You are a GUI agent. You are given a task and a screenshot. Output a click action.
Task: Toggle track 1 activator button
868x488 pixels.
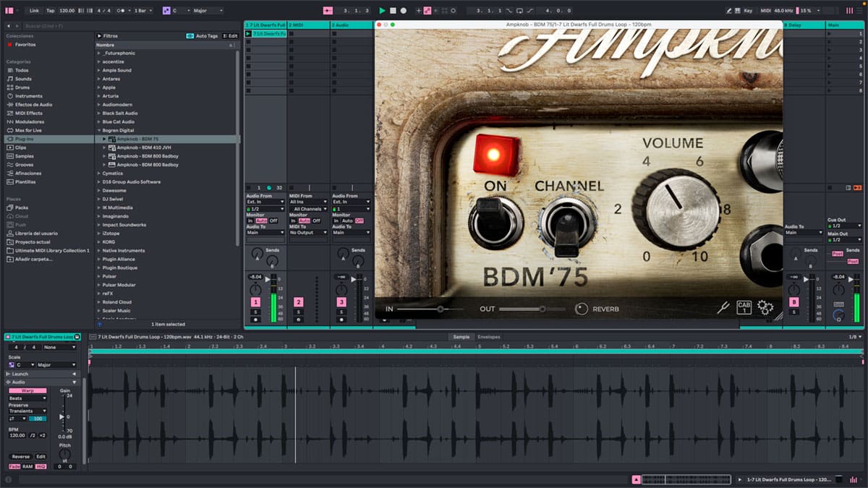click(255, 301)
